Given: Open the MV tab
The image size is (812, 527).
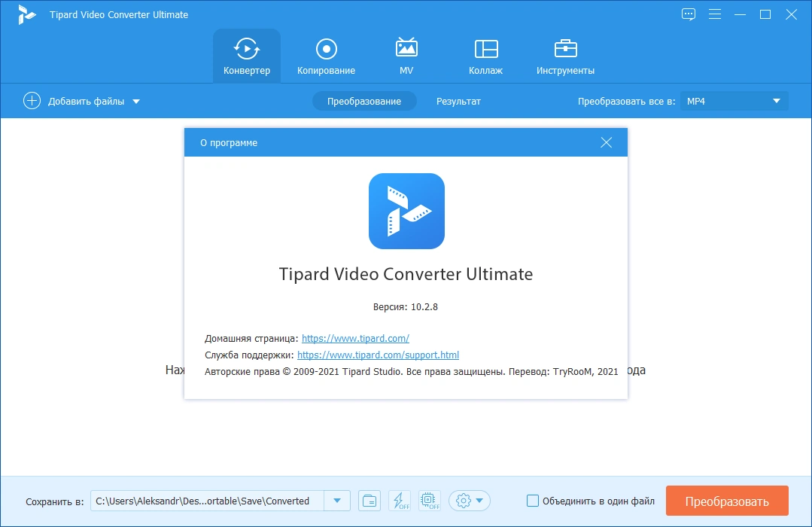Looking at the screenshot, I should [406, 56].
